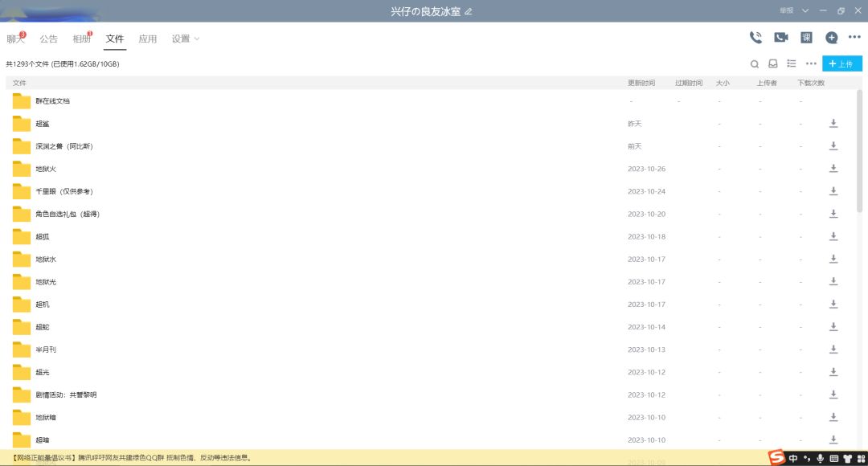The height and width of the screenshot is (466, 868).
Task: Switch to the 聊天 tab
Action: 15,39
